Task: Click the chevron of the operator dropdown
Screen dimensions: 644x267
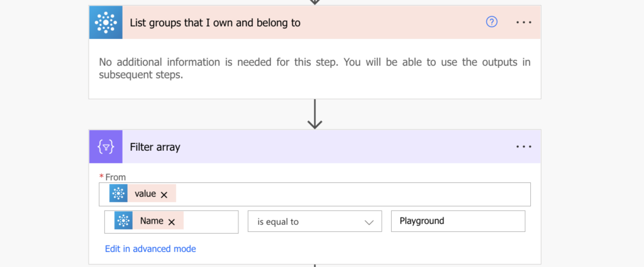Action: click(369, 222)
